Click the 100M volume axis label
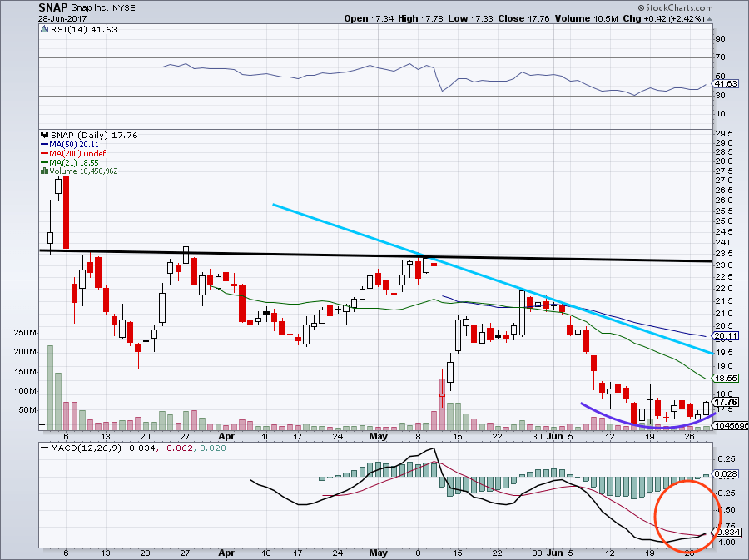 (25, 391)
